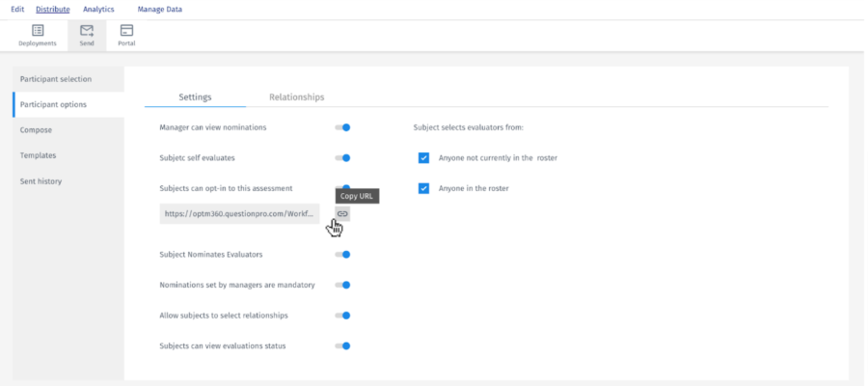This screenshot has width=868, height=386.
Task: Turn off Subject Nominates Evaluators switch
Action: pyautogui.click(x=342, y=255)
